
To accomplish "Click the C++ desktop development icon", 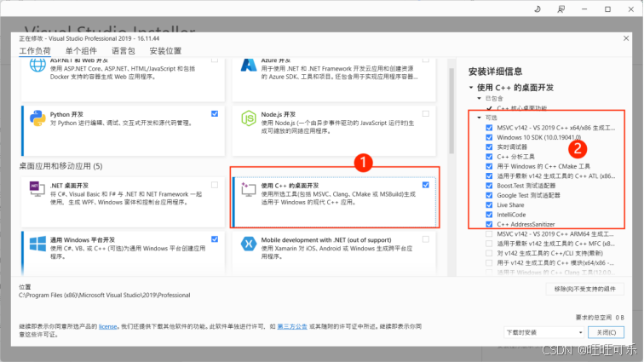I will coord(248,189).
